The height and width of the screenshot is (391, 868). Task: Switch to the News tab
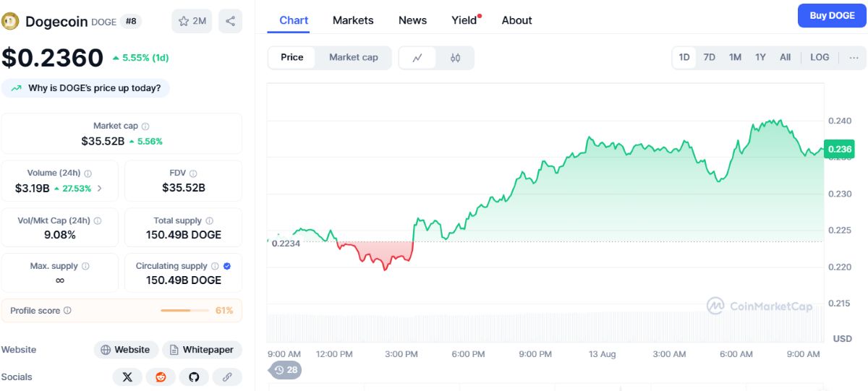click(x=412, y=20)
